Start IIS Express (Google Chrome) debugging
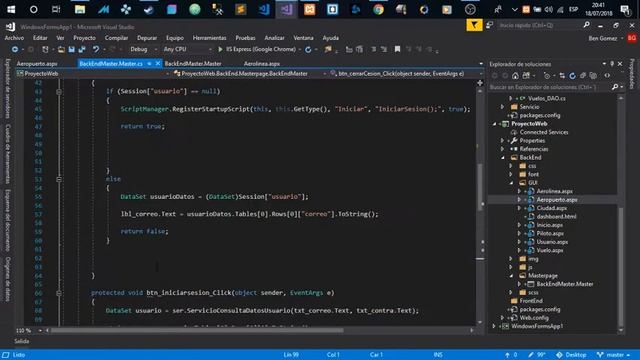Viewport: 640px width, 360px height. [257, 49]
